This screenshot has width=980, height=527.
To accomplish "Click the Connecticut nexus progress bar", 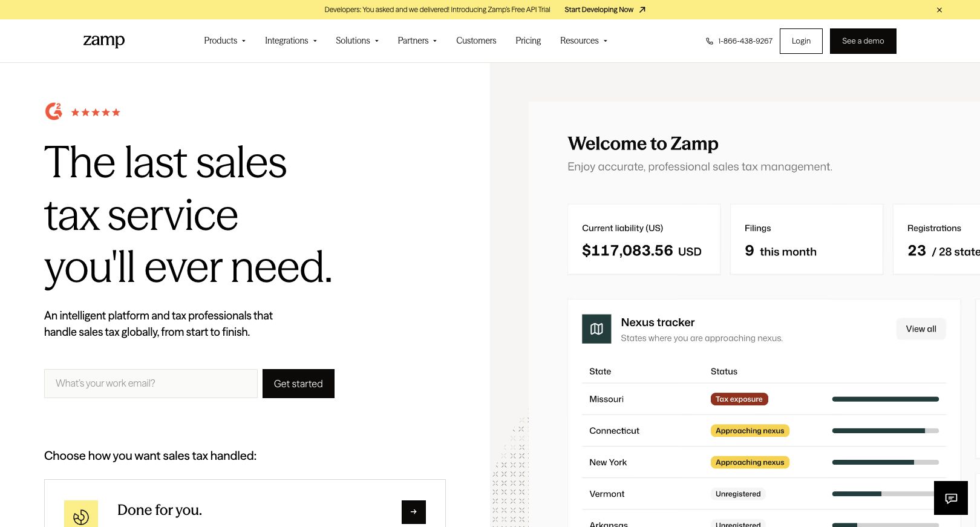I will [886, 431].
